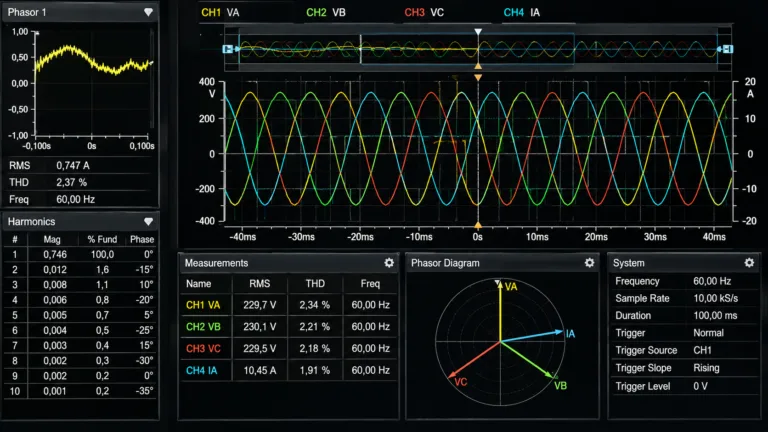Select the CH4 IA channel label
768x432 pixels.
(x=522, y=12)
